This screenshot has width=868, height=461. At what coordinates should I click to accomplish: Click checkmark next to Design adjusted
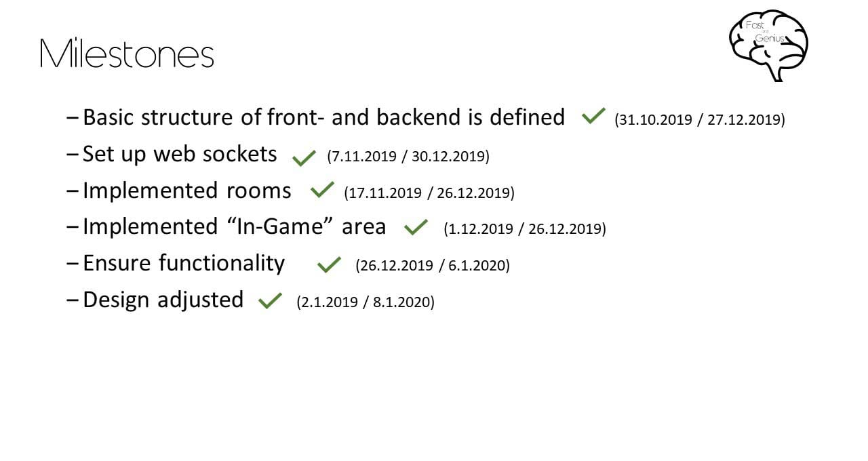tap(270, 300)
